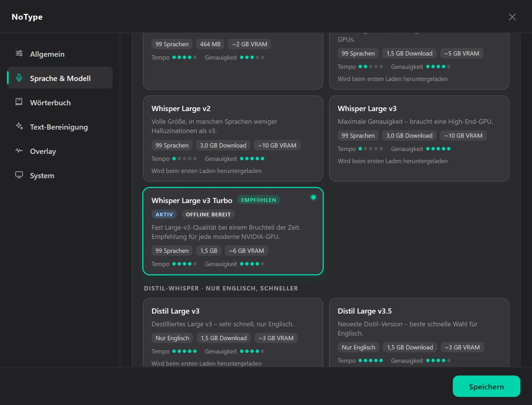The height and width of the screenshot is (405, 532).
Task: Go to the Overlay settings
Action: tap(60, 151)
